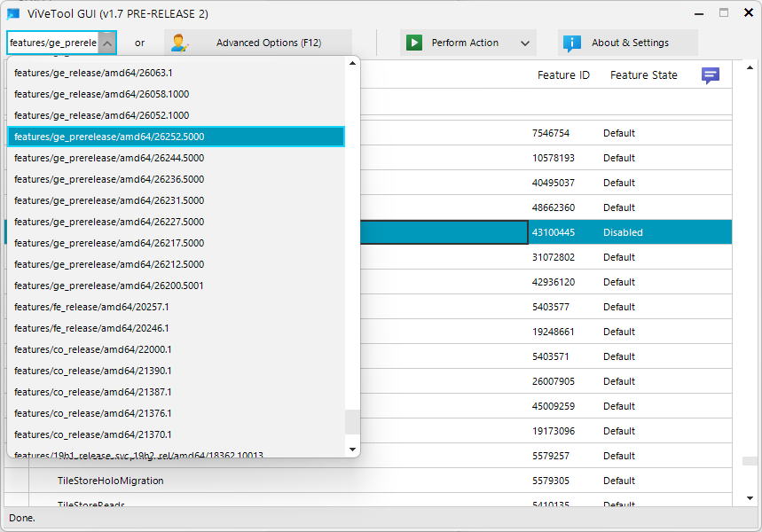Select build ge_release/amd64/26052.1000
The image size is (762, 532).
tap(176, 115)
